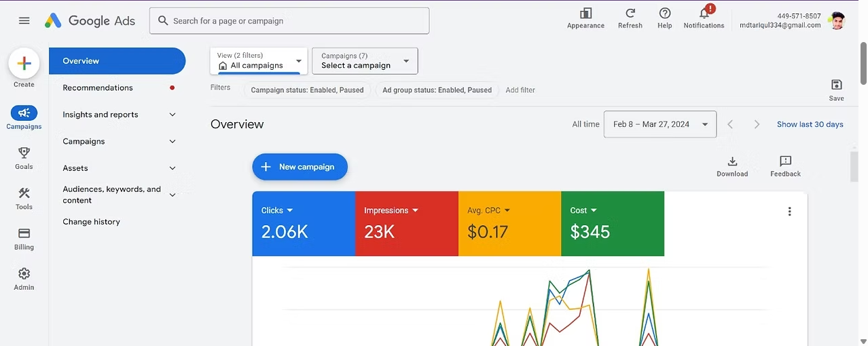Click the New campaign button

pos(300,167)
